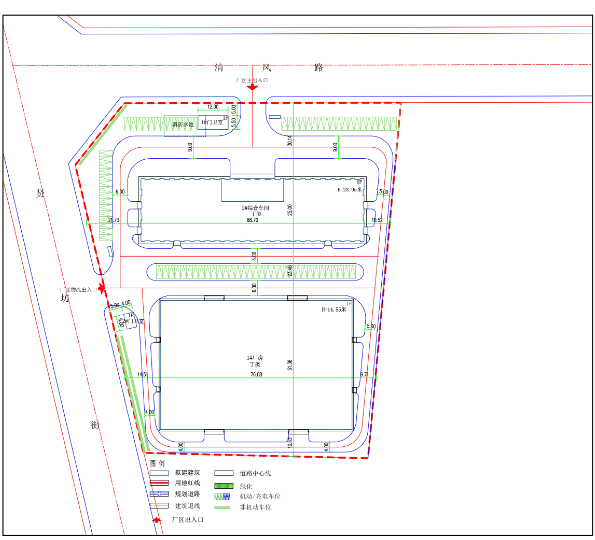
Task: Click the red logistics entrance arrow on the west boundary
Action: click(x=101, y=288)
